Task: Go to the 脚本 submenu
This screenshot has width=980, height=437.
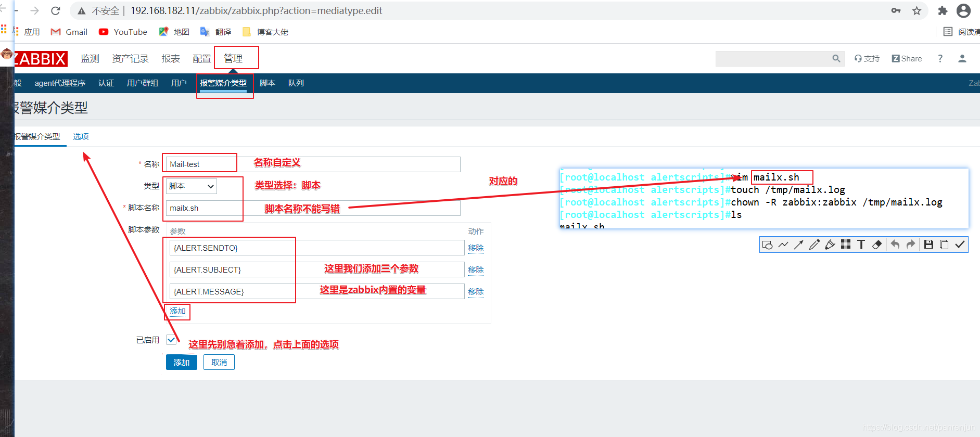Action: (x=268, y=83)
